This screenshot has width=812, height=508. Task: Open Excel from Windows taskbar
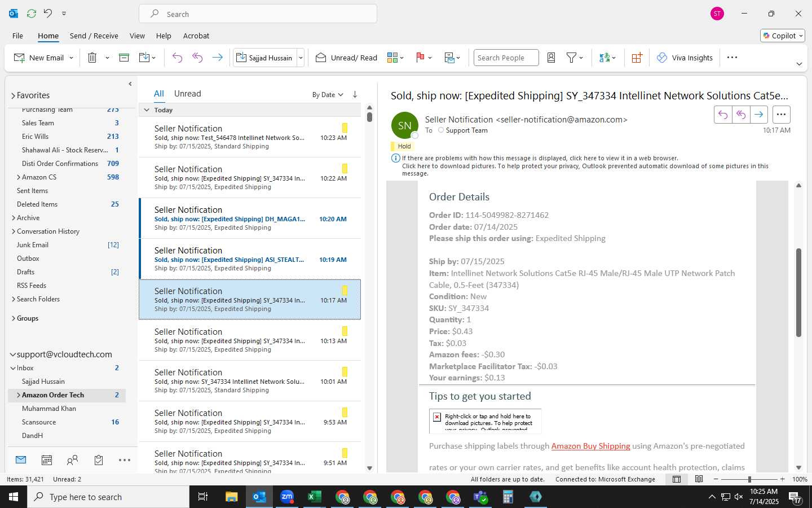315,497
